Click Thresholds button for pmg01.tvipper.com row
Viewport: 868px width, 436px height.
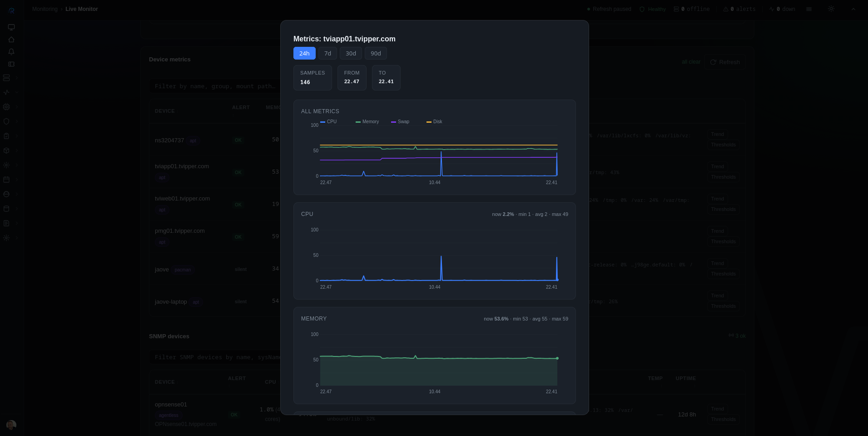(x=723, y=242)
